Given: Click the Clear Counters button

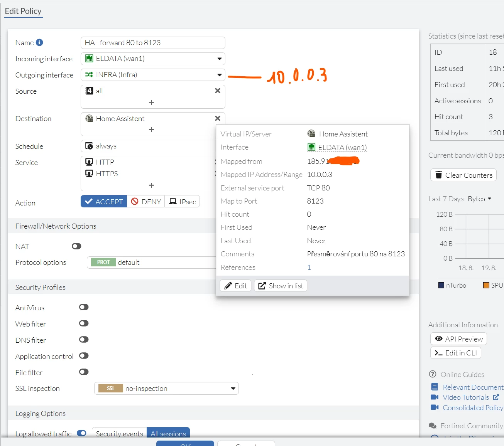Looking at the screenshot, I should coord(463,175).
